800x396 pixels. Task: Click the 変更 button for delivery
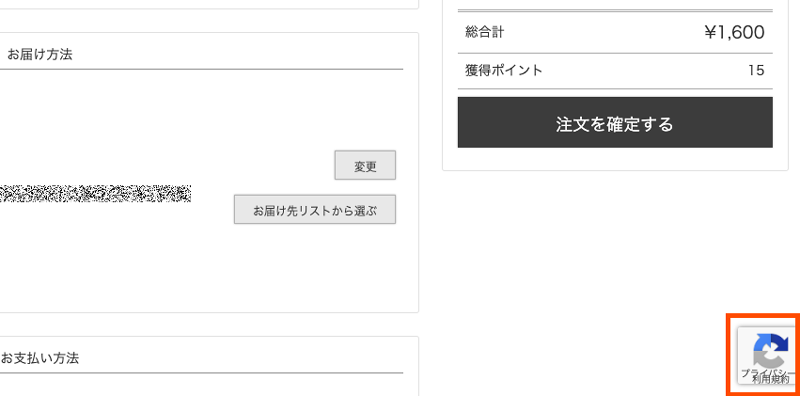click(x=365, y=165)
